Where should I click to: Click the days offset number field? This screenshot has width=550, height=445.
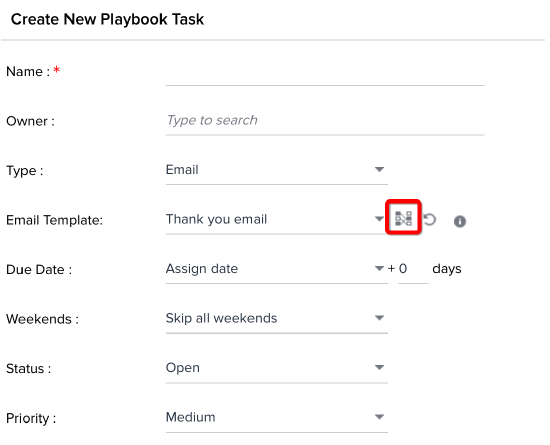click(x=413, y=269)
